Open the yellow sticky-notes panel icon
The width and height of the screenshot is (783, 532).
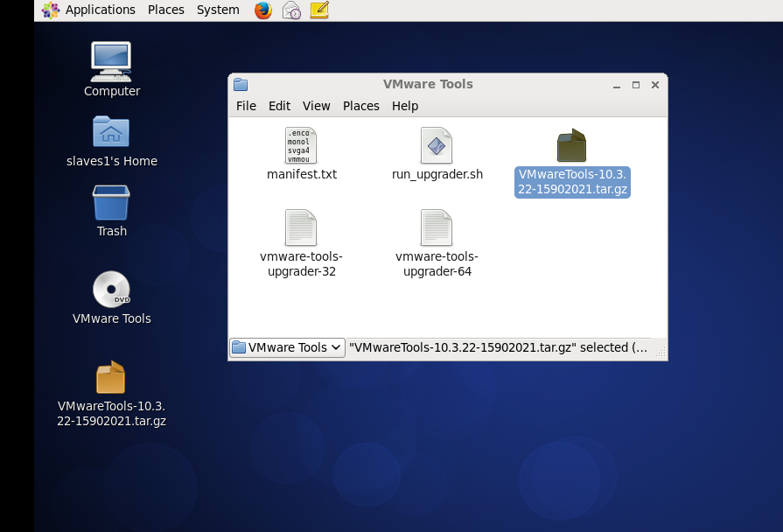click(318, 10)
